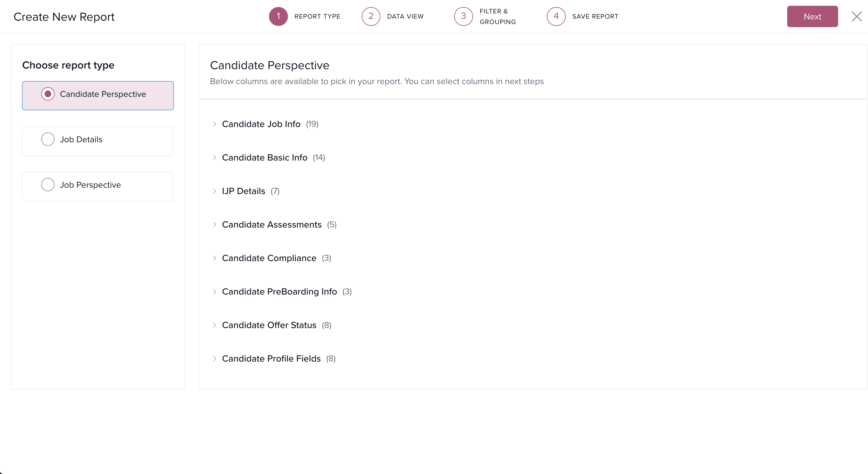Click the step 2 Data View circle
The width and height of the screenshot is (868, 474).
pos(371,16)
